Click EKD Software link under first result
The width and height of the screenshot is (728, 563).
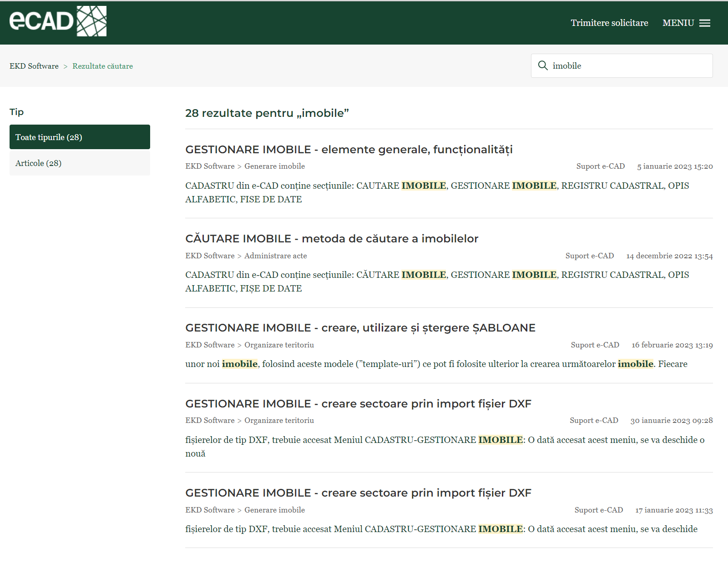tap(210, 166)
